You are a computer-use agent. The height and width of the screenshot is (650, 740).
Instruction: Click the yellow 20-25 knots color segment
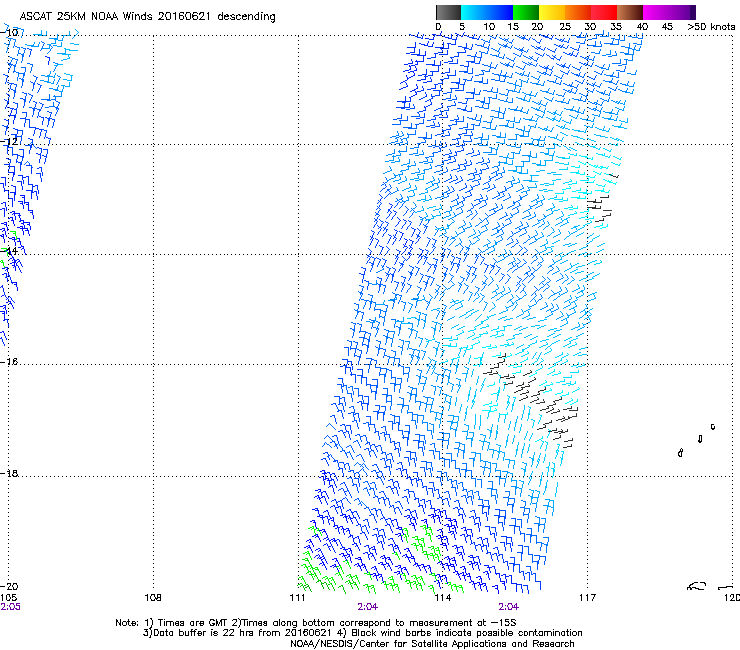[x=552, y=12]
